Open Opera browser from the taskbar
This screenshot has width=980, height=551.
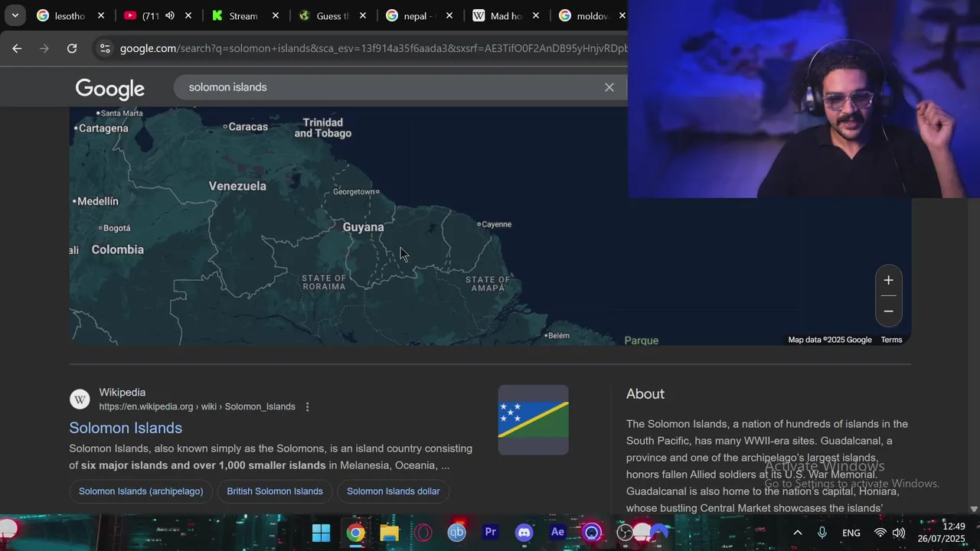pos(423,533)
